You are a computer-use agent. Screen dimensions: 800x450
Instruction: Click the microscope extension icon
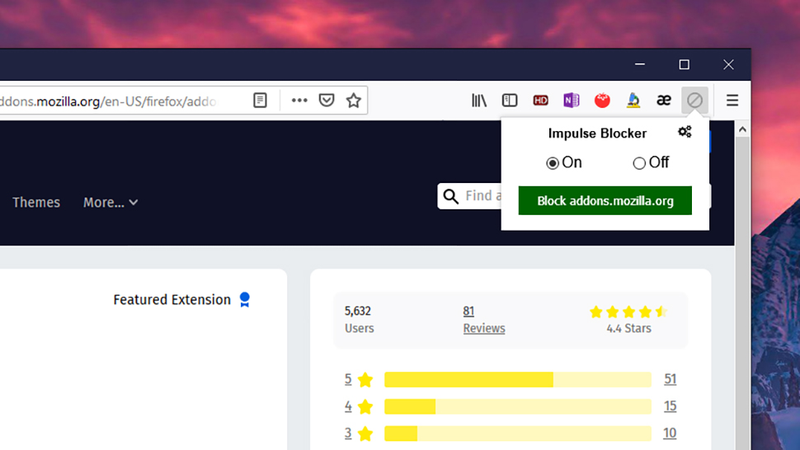[633, 101]
